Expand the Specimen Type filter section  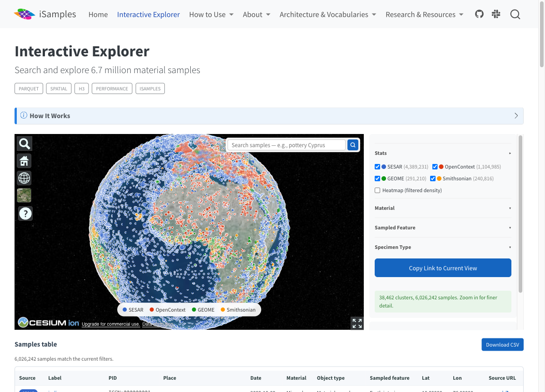click(x=443, y=247)
